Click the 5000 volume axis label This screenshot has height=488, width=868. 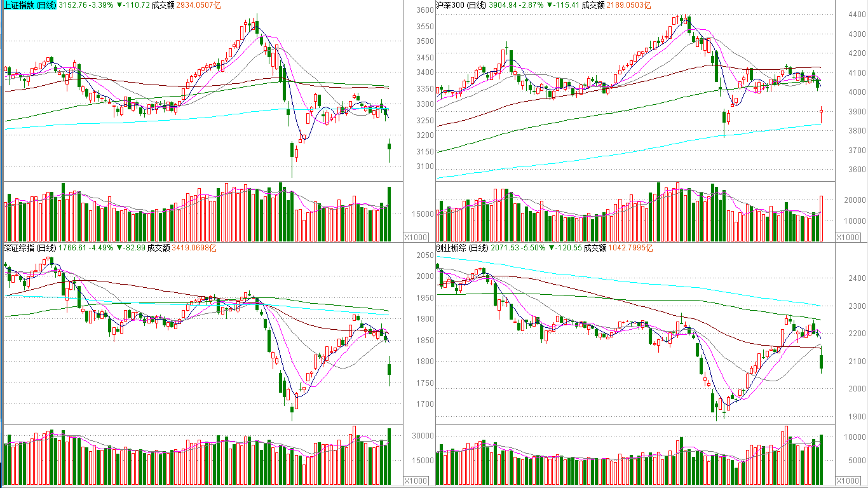[856, 461]
